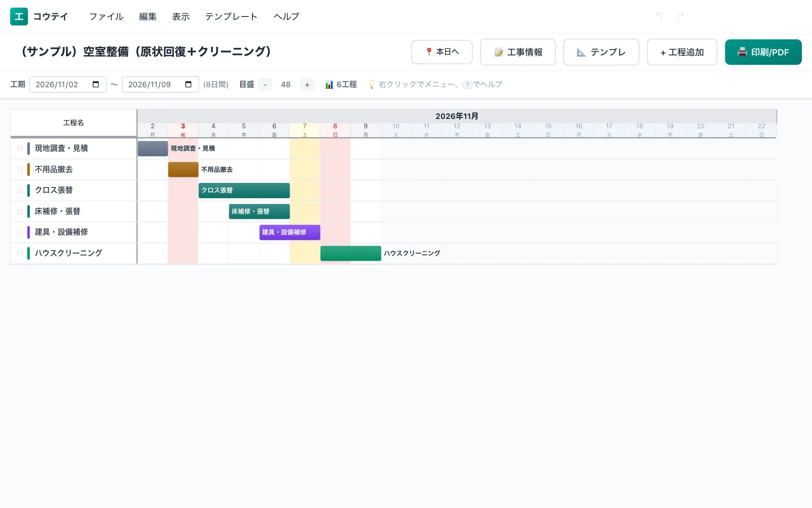Click the コウテイ app logo icon

click(x=19, y=17)
